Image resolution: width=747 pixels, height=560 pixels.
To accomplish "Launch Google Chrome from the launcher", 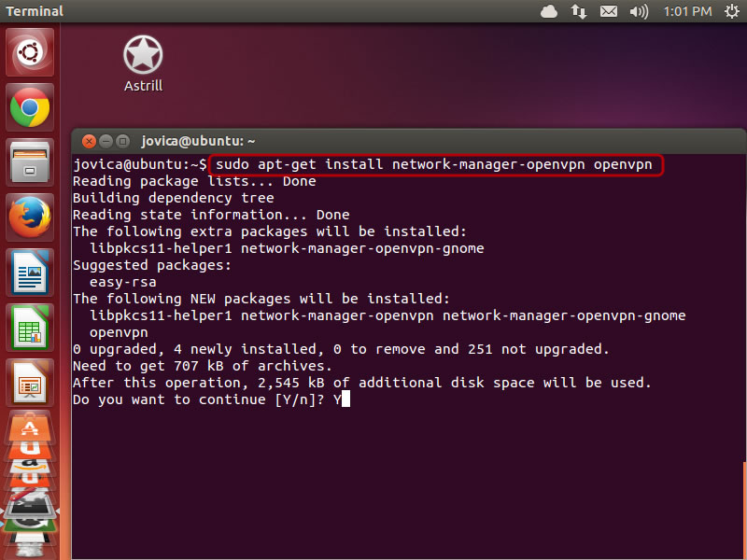I will (30, 107).
